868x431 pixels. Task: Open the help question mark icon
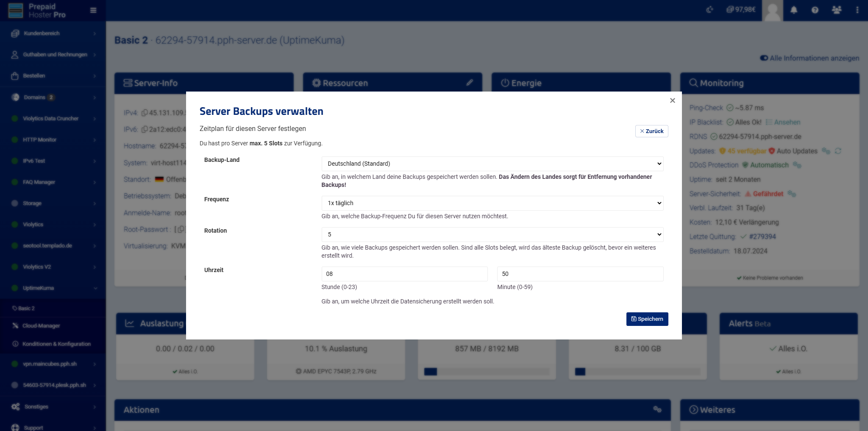815,10
